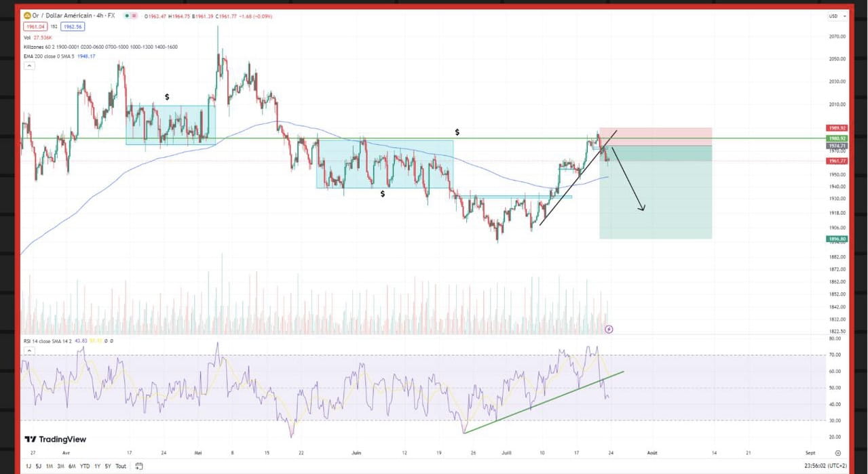Click the Sept label on time axis
The width and height of the screenshot is (868, 474).
click(x=810, y=452)
